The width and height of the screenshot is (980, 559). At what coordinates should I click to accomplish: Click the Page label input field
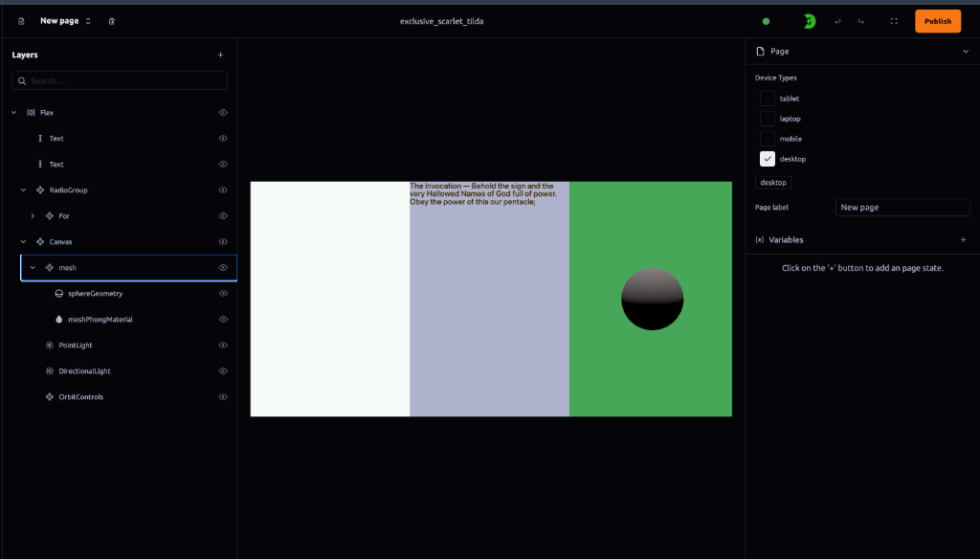click(x=902, y=208)
